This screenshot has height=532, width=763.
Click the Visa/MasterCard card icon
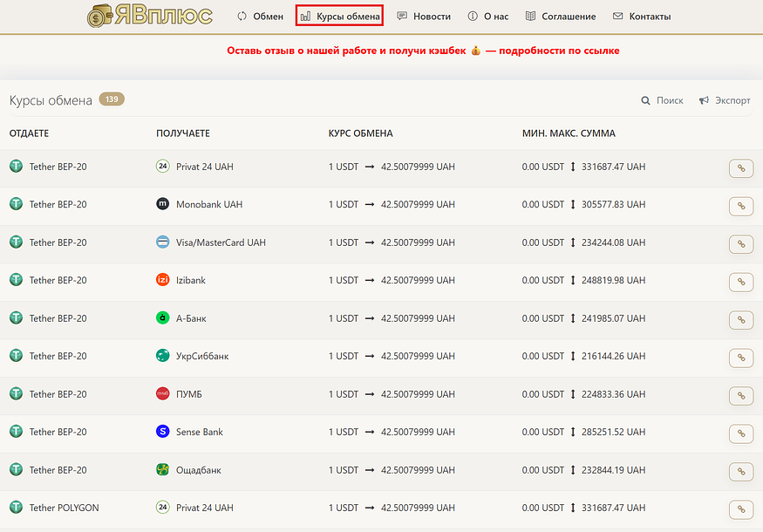click(162, 242)
